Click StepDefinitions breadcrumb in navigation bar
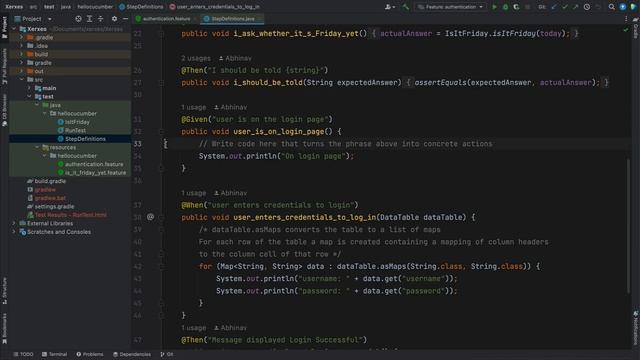 141,7
